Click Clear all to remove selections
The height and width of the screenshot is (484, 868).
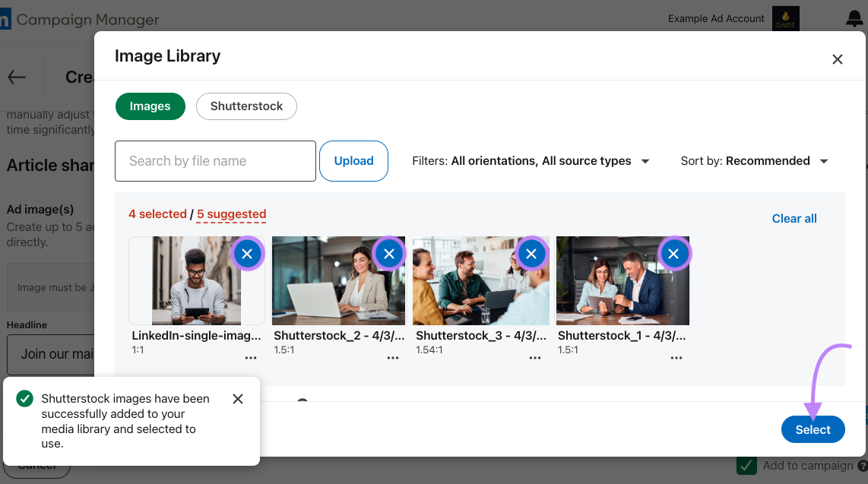click(x=794, y=218)
